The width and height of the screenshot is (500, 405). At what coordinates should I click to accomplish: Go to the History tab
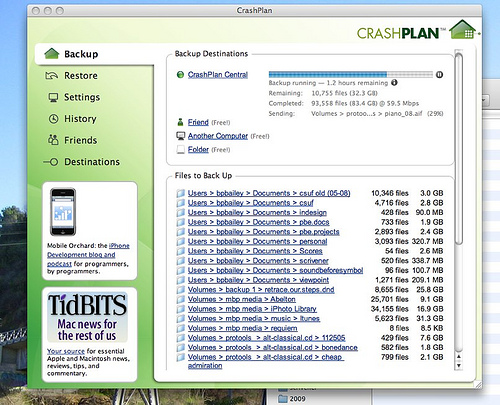pos(80,119)
